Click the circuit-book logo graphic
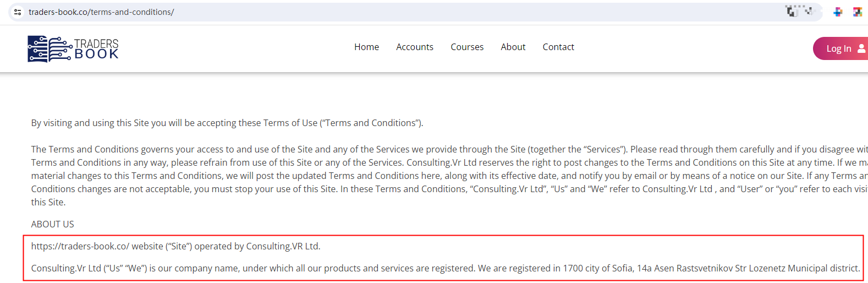This screenshot has height=283, width=868. [x=50, y=49]
